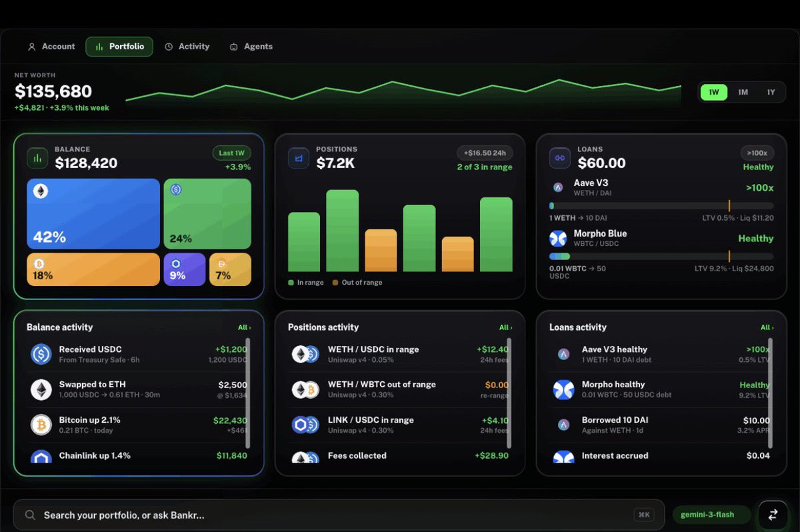Select the 1M time range
This screenshot has width=800, height=532.
[743, 92]
